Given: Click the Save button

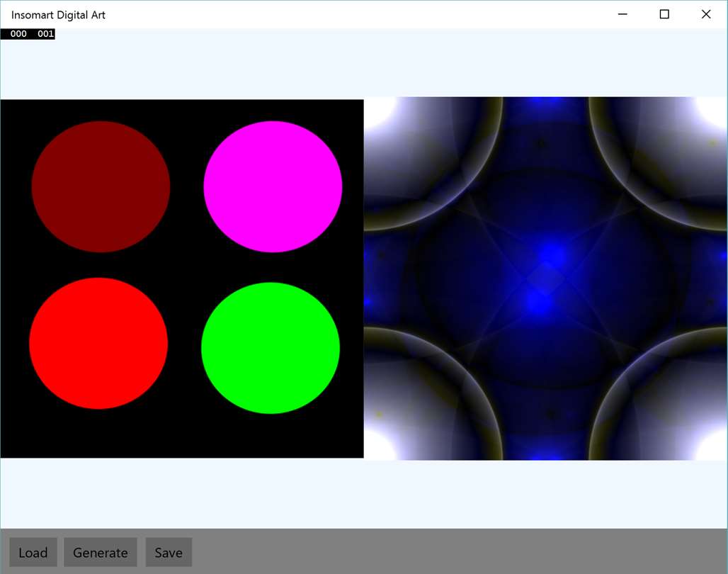Looking at the screenshot, I should [x=169, y=552].
